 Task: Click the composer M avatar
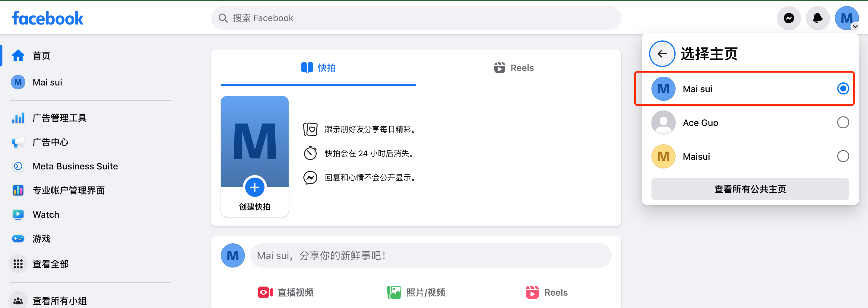point(233,255)
